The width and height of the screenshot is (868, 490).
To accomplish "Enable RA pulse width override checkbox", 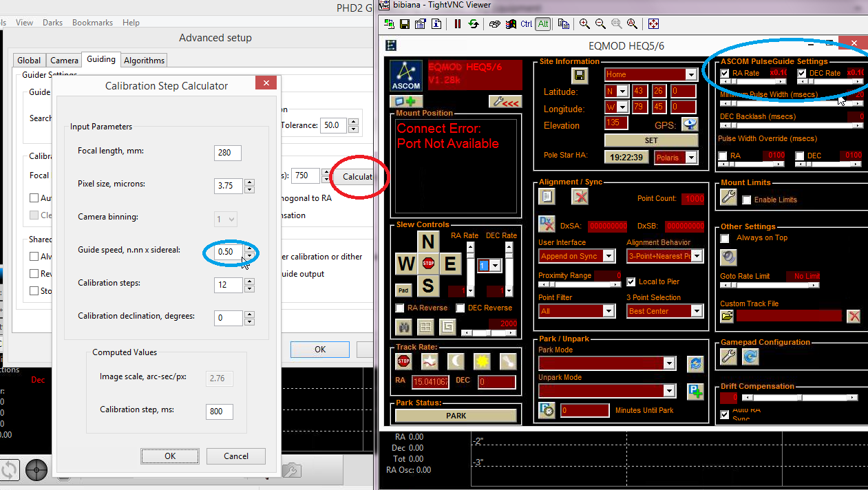I will (723, 156).
